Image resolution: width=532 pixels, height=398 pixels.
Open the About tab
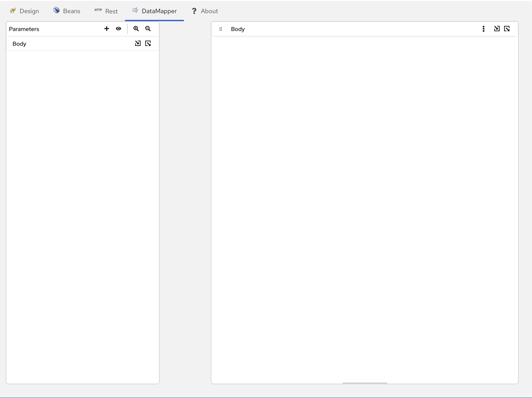[210, 11]
